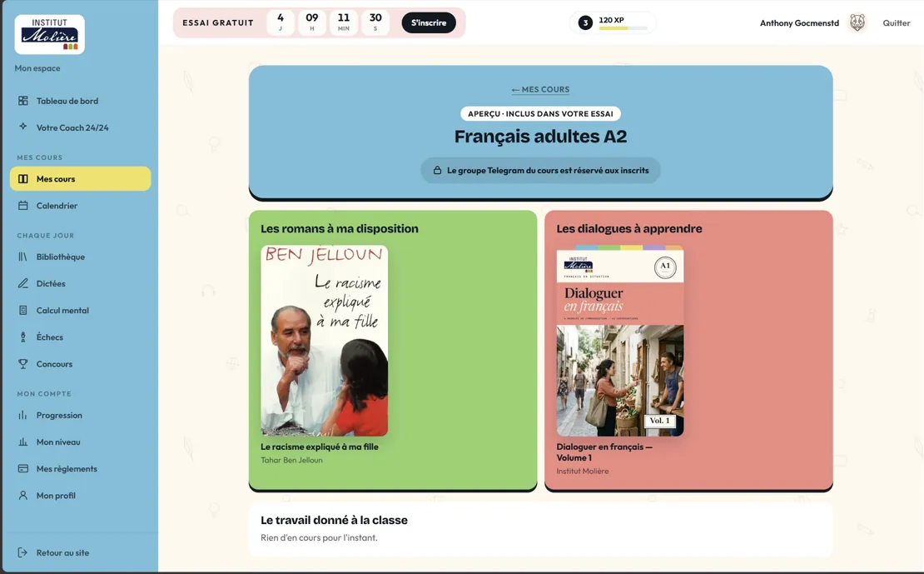Click the Mes cours book icon
924x574 pixels.
[x=23, y=179]
